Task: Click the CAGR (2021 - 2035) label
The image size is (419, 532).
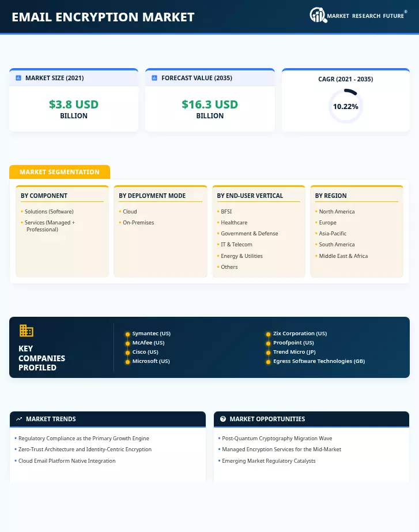Action: click(x=345, y=79)
